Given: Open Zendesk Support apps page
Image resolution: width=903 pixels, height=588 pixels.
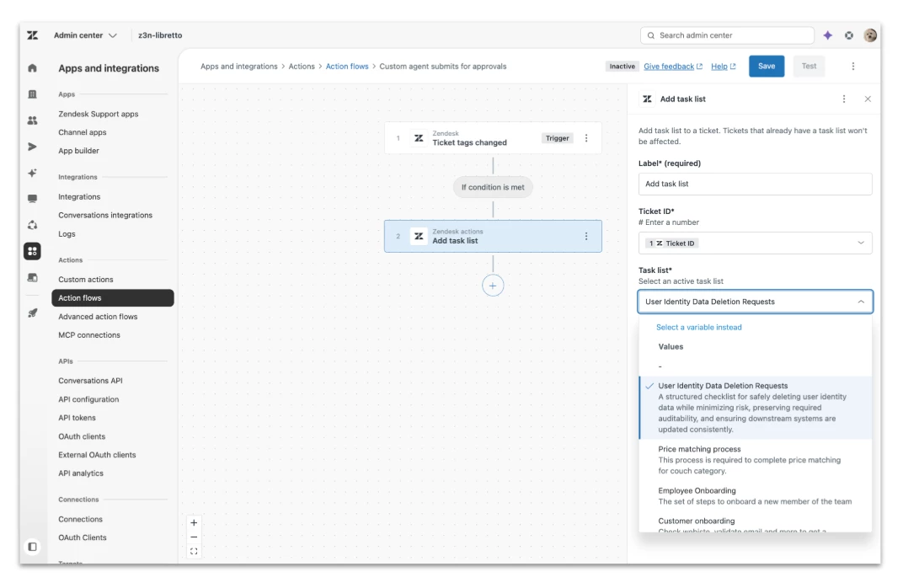Looking at the screenshot, I should [x=98, y=114].
